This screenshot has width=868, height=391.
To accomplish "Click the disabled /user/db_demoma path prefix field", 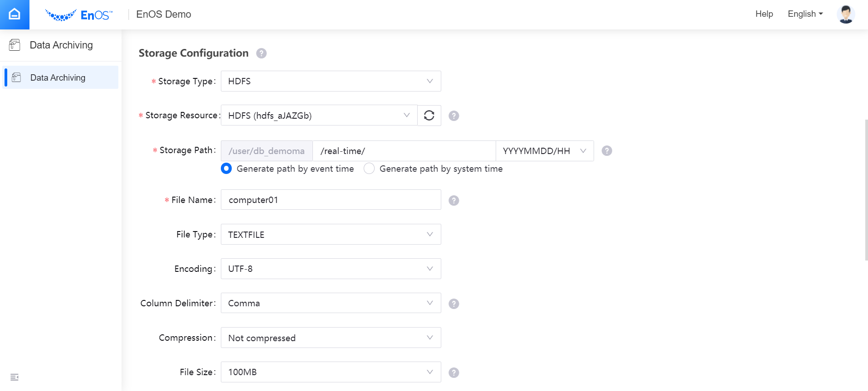I will [x=267, y=151].
